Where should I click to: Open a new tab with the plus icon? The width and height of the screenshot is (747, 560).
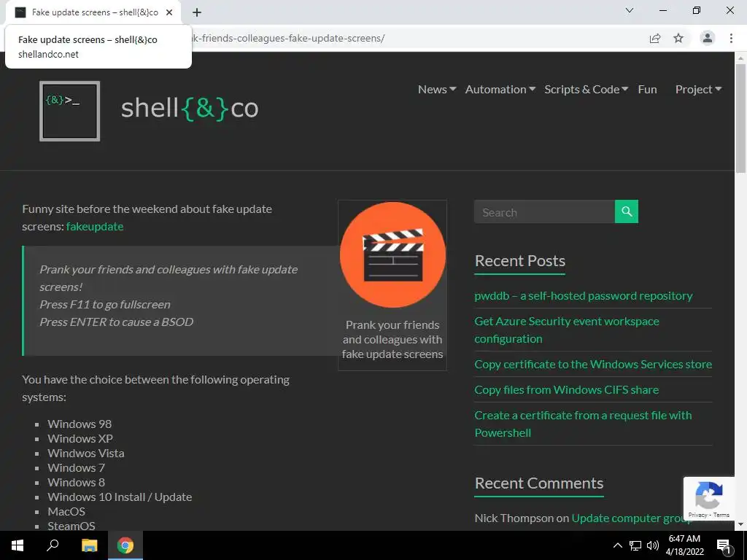(197, 12)
